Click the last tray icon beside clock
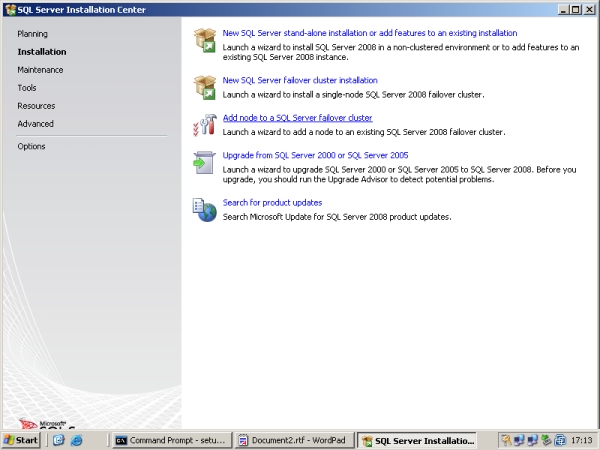This screenshot has height=450, width=600. coord(560,440)
